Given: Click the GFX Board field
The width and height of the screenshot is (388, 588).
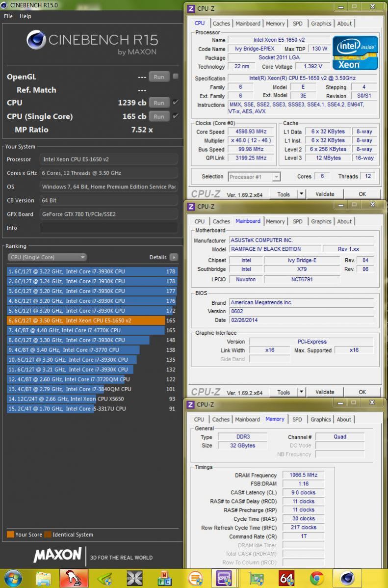Looking at the screenshot, I should point(109,214).
